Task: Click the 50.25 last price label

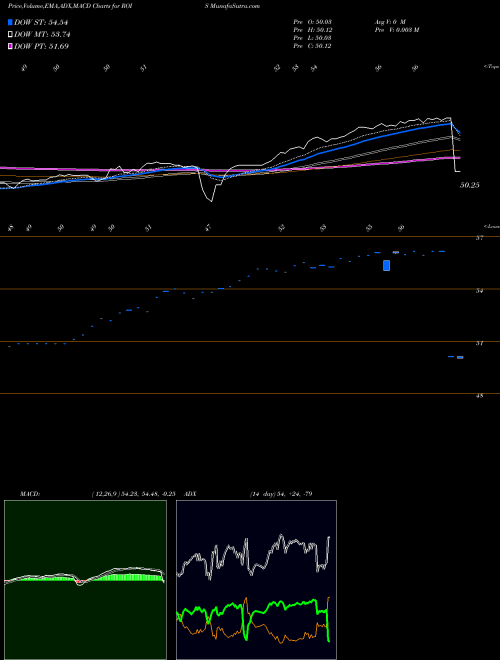Action: [469, 185]
